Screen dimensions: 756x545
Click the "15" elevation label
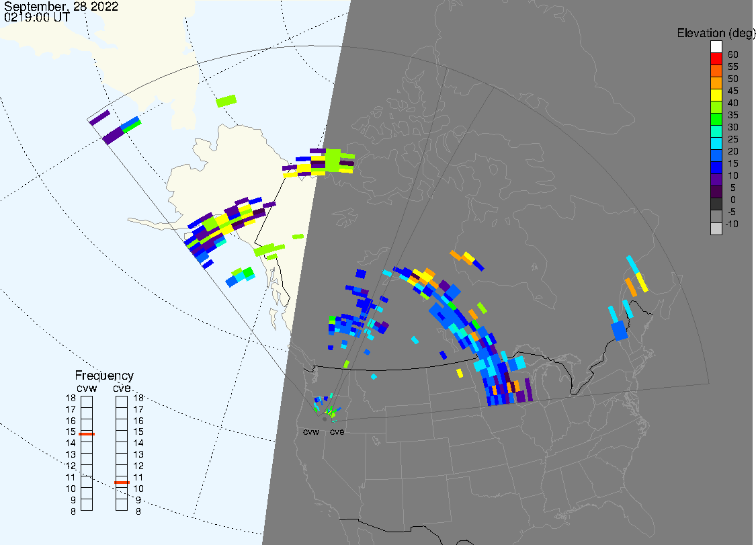[x=733, y=163]
